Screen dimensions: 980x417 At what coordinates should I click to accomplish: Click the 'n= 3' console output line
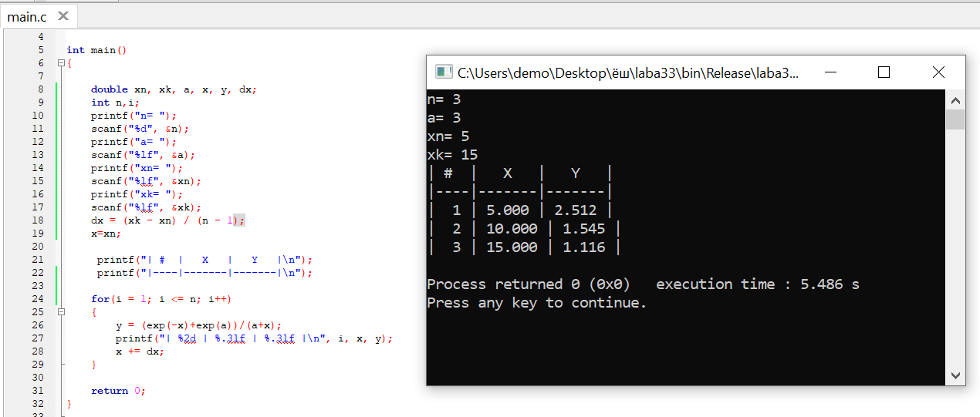click(444, 99)
